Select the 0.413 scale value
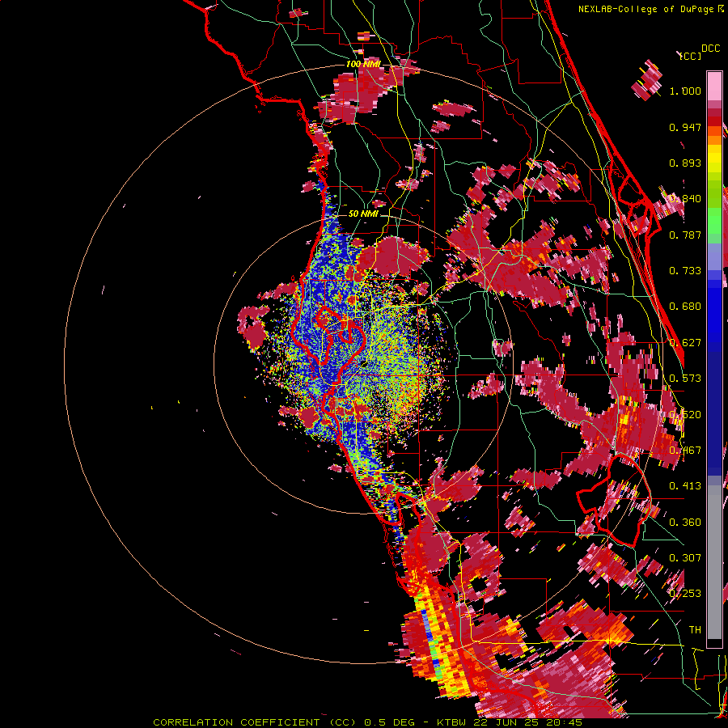 tap(685, 486)
